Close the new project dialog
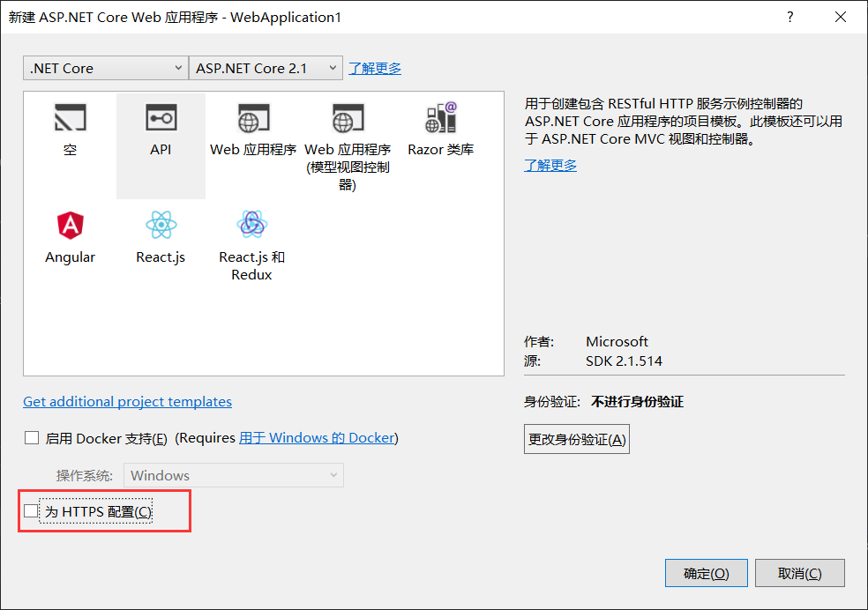Image resolution: width=868 pixels, height=610 pixels. (x=841, y=17)
